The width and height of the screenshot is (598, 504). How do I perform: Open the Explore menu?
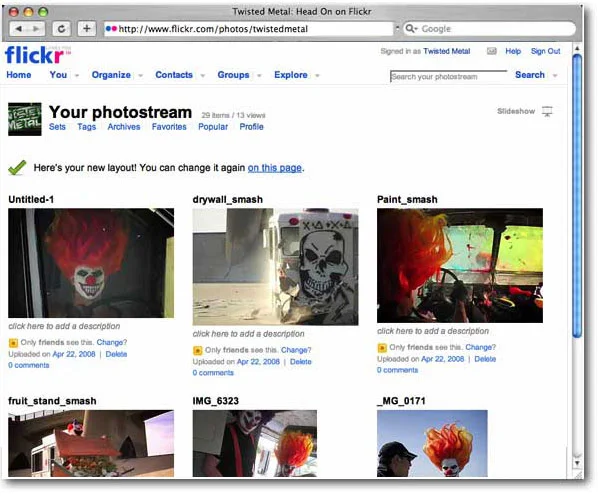291,75
